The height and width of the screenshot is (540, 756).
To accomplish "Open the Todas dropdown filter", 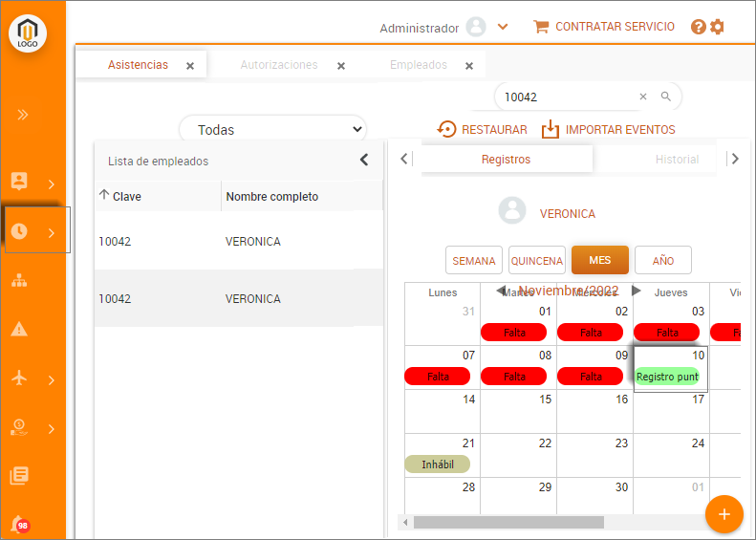I will [x=273, y=129].
